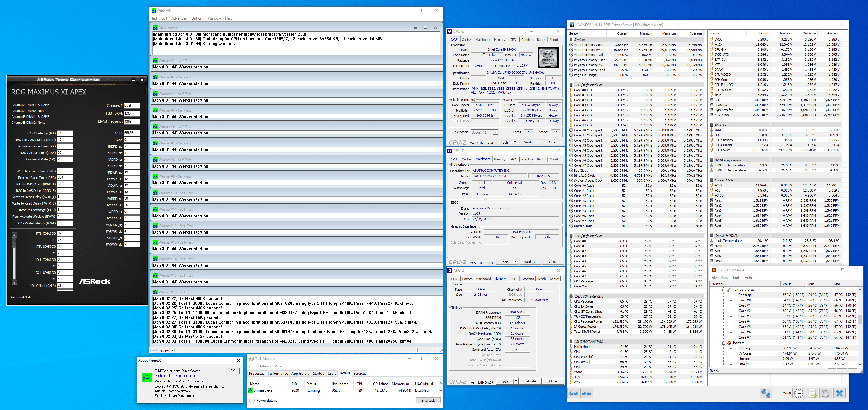Screen dimensions: 868x410
Task: Collapse the Powers tree node in HWMonitor
Action: tap(723, 343)
